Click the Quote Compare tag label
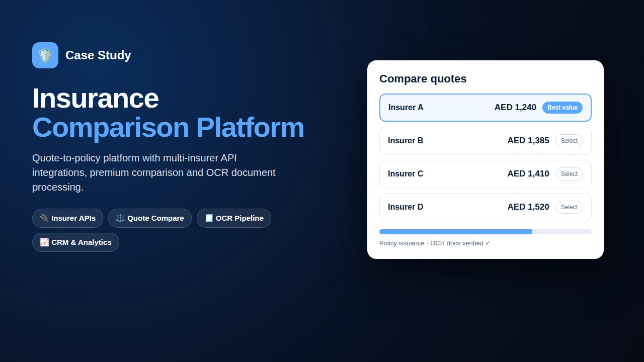Image resolution: width=644 pixels, height=362 pixels. tap(155, 218)
